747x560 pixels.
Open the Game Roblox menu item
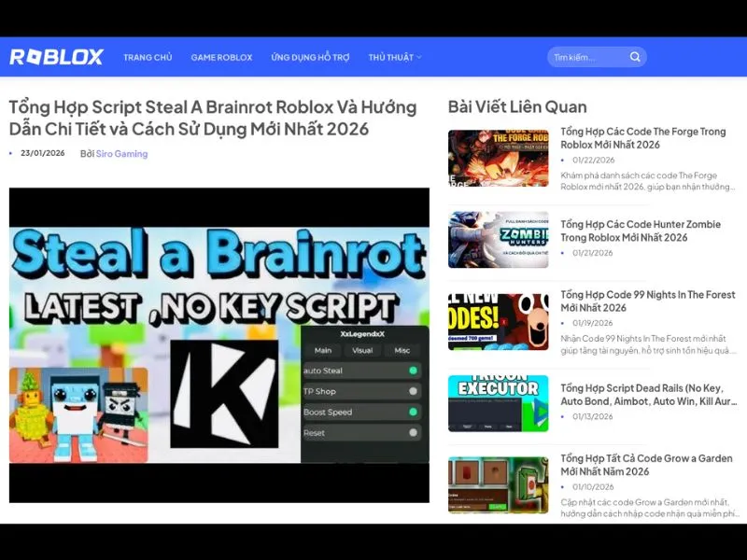(221, 58)
